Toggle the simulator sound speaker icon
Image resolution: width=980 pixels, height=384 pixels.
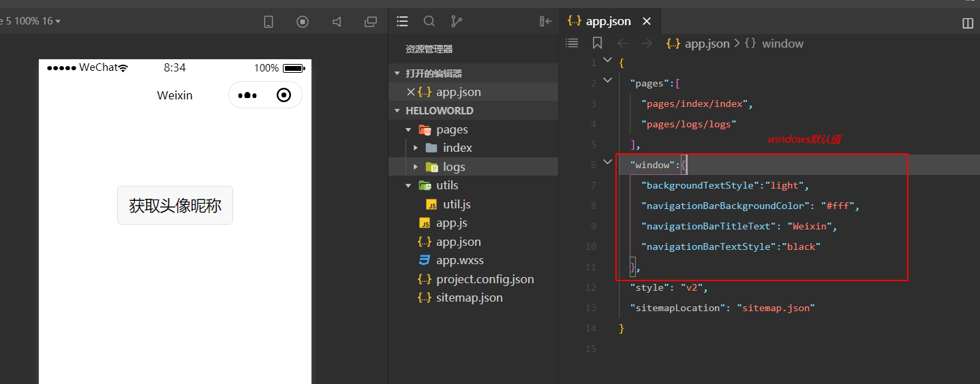pyautogui.click(x=337, y=22)
